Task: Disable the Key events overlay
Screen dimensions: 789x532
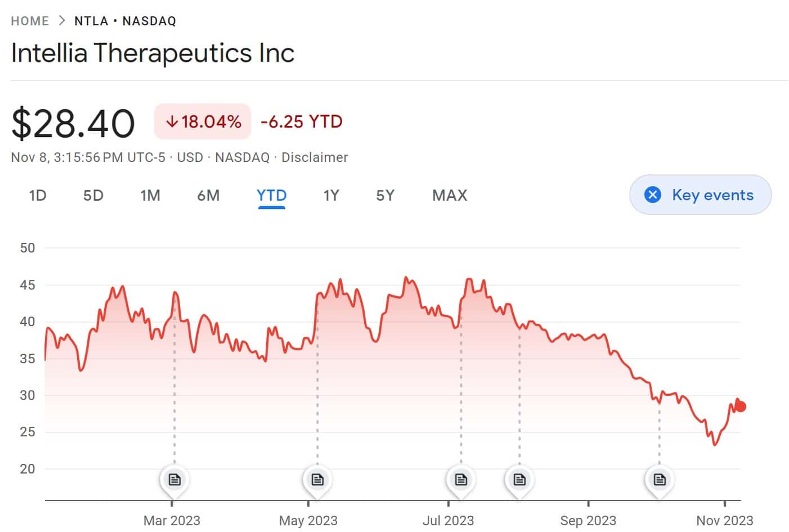Action: (x=700, y=195)
